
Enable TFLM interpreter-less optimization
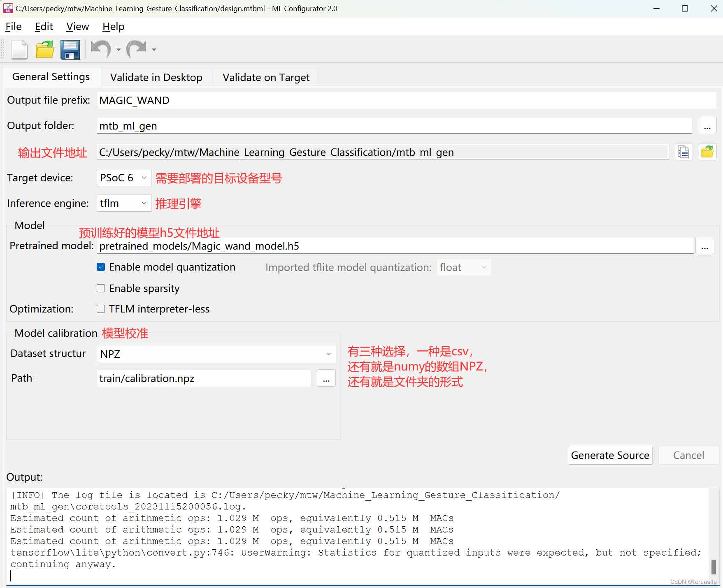point(101,309)
